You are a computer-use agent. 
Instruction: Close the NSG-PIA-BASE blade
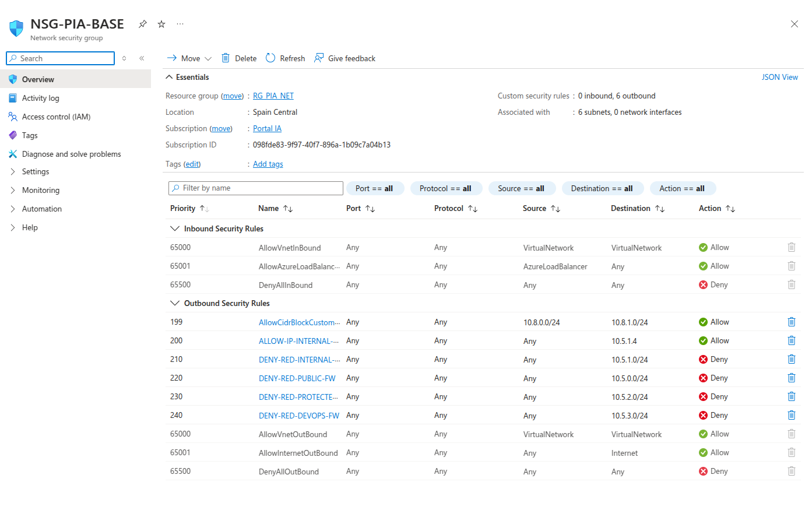coord(794,24)
